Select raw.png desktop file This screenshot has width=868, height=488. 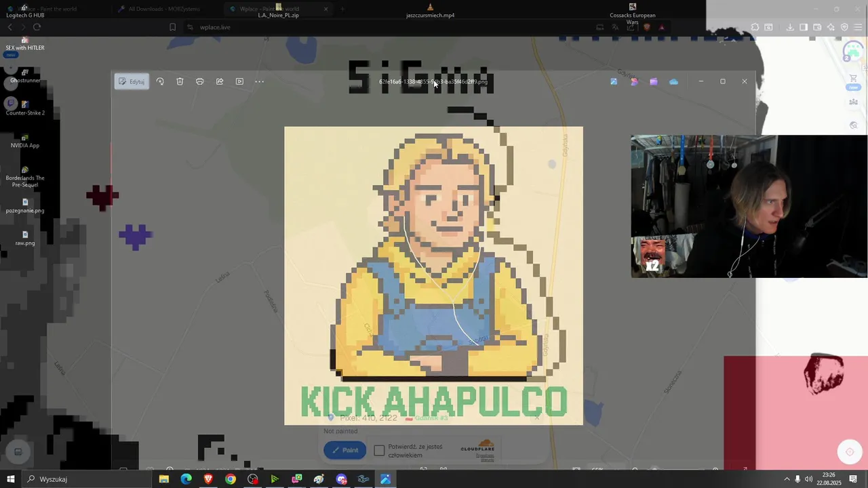pos(25,238)
